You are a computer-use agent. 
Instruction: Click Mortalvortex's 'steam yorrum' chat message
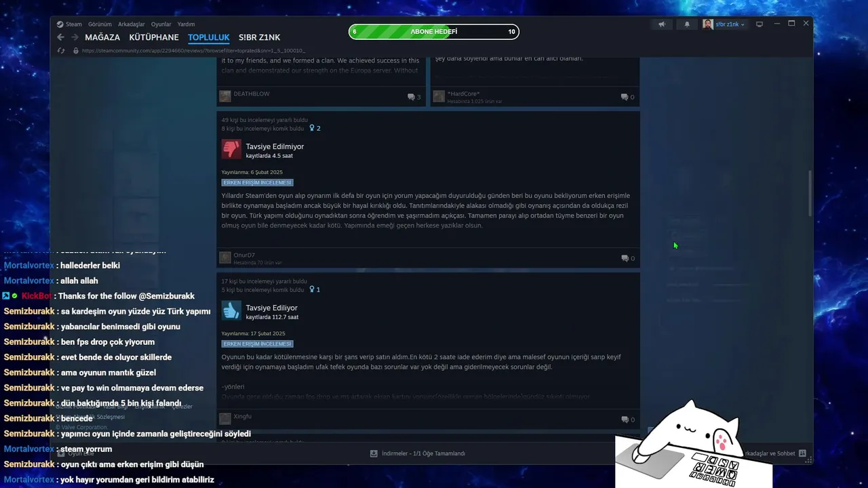point(86,449)
